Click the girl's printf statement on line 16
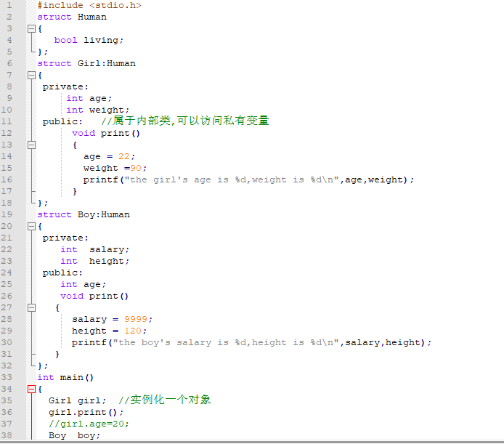The image size is (504, 444). pyautogui.click(x=249, y=179)
